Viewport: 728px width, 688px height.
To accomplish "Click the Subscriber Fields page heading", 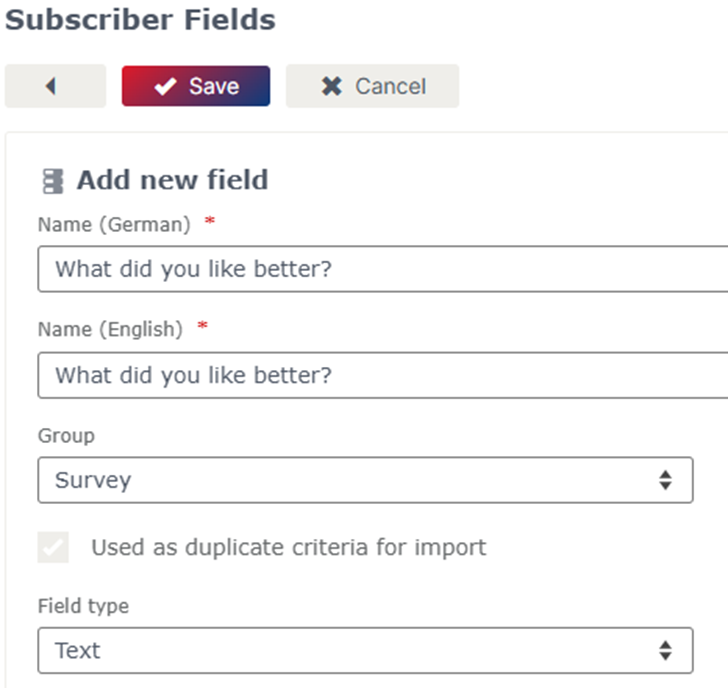I will pos(141,20).
